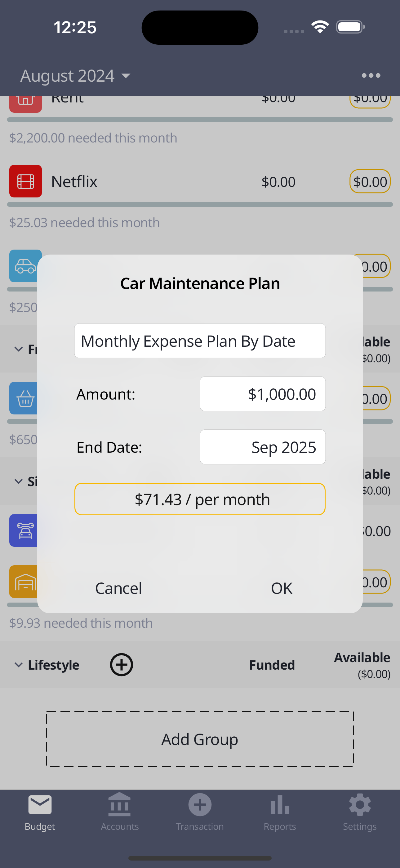Image resolution: width=400 pixels, height=868 pixels.
Task: Tap the red Netflix film icon
Action: [x=26, y=181]
